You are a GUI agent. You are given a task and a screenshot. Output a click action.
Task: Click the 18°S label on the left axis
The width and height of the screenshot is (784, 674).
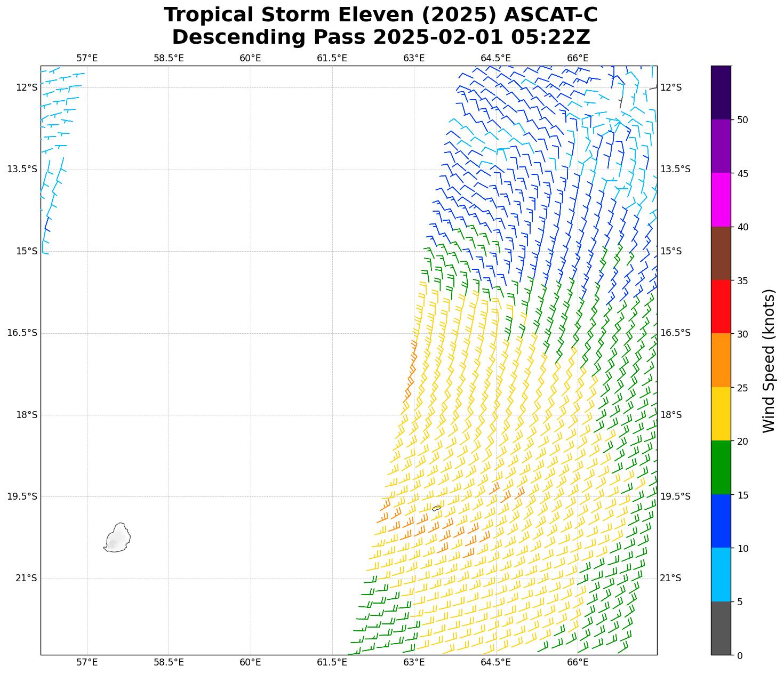pyautogui.click(x=27, y=415)
